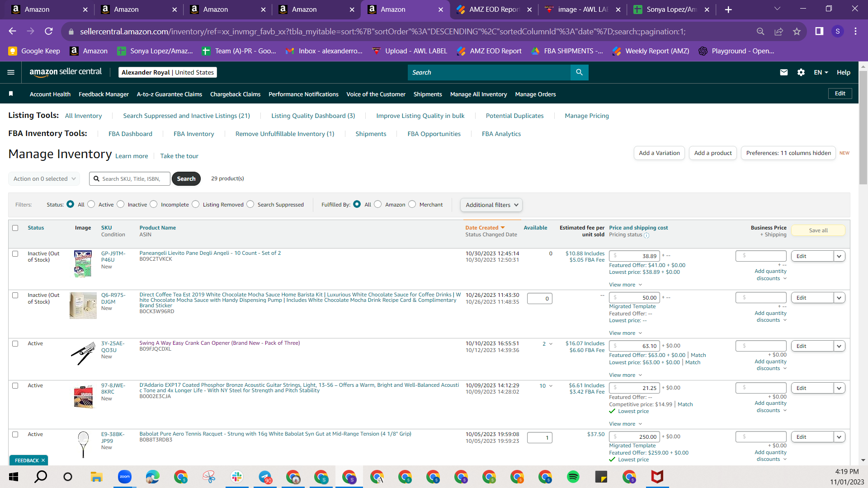868x488 pixels.
Task: Expand Add quantity discounts for Paneangeli row
Action: [771, 275]
